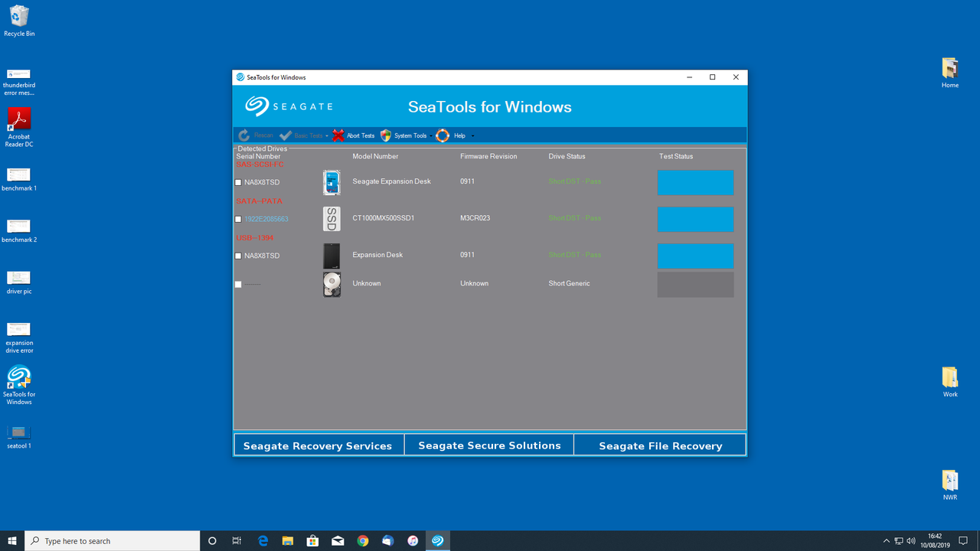Click the Short Generic drive status text
This screenshot has width=980, height=551.
(x=570, y=283)
